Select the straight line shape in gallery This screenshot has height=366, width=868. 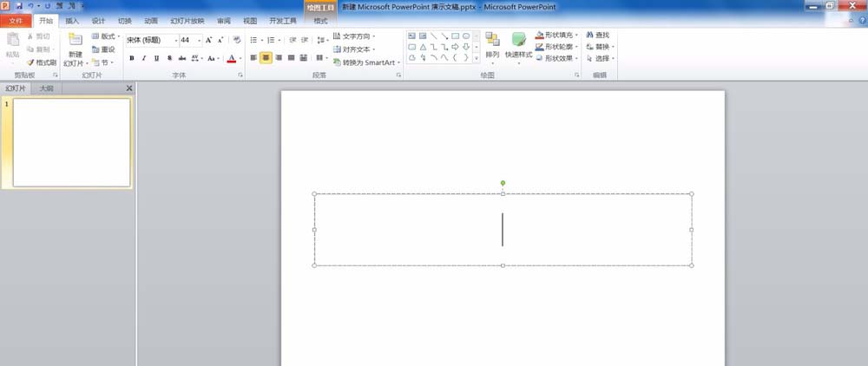[x=433, y=36]
